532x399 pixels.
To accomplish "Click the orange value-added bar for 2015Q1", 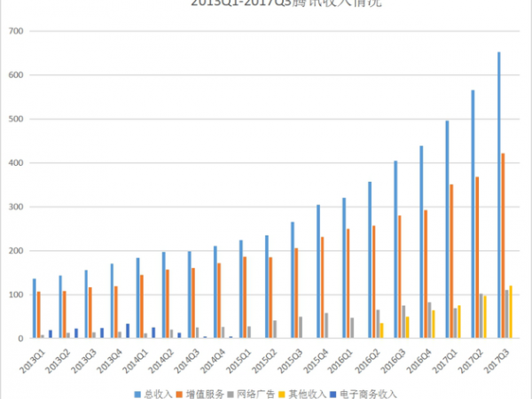I will (x=245, y=297).
